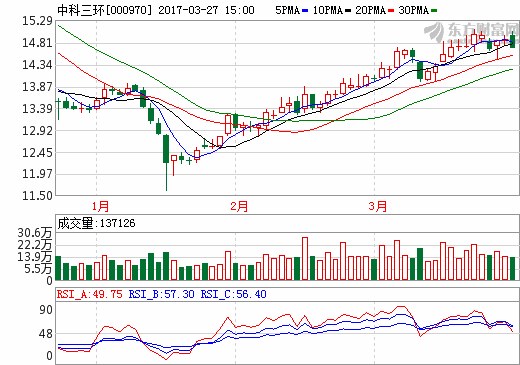Click the 11.97 price axis label
Viewport: 520px width, 365px height.
[37, 174]
